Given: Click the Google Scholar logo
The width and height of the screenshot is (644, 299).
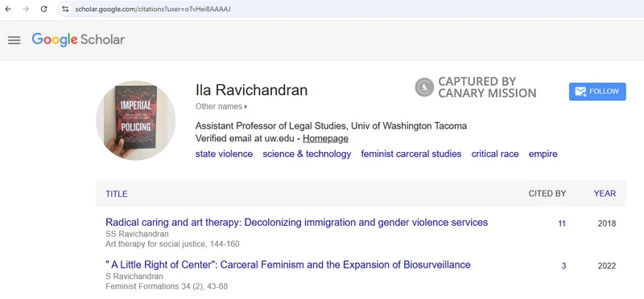Looking at the screenshot, I should [x=78, y=39].
